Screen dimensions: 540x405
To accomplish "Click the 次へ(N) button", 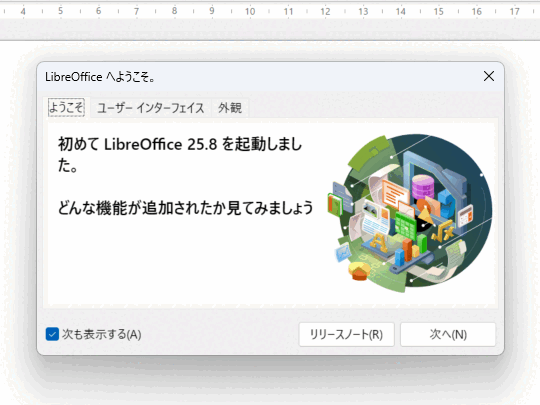I will click(448, 334).
